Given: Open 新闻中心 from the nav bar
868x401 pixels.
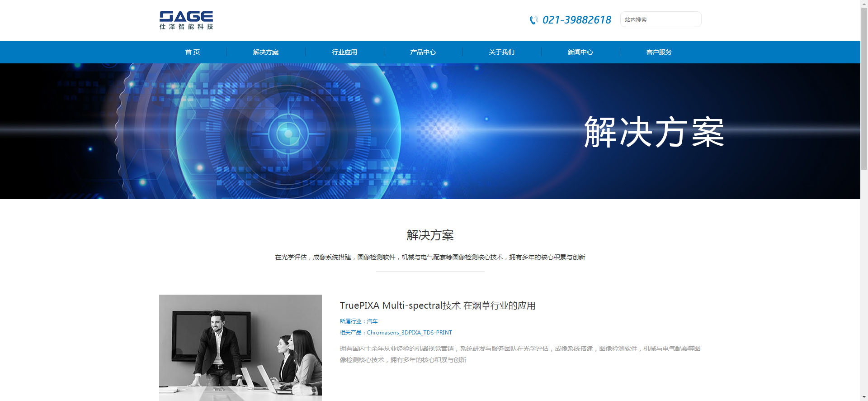Looking at the screenshot, I should tap(580, 52).
